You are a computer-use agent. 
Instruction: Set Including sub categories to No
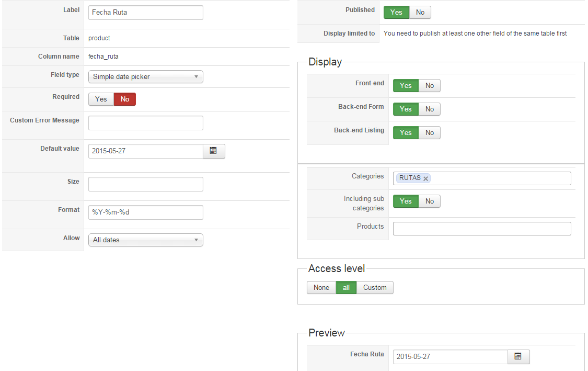430,201
